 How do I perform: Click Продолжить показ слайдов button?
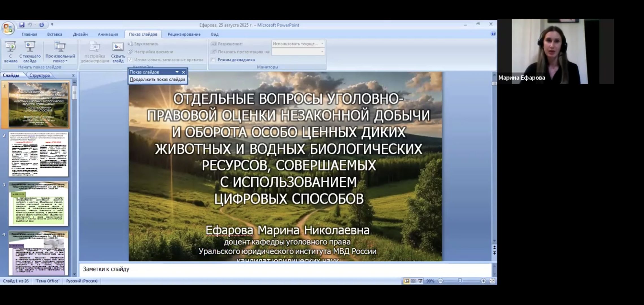157,79
